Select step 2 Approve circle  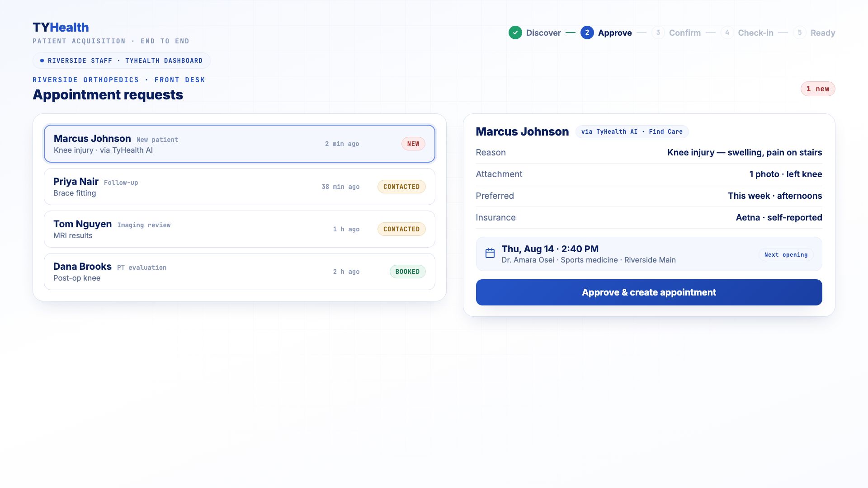tap(587, 33)
